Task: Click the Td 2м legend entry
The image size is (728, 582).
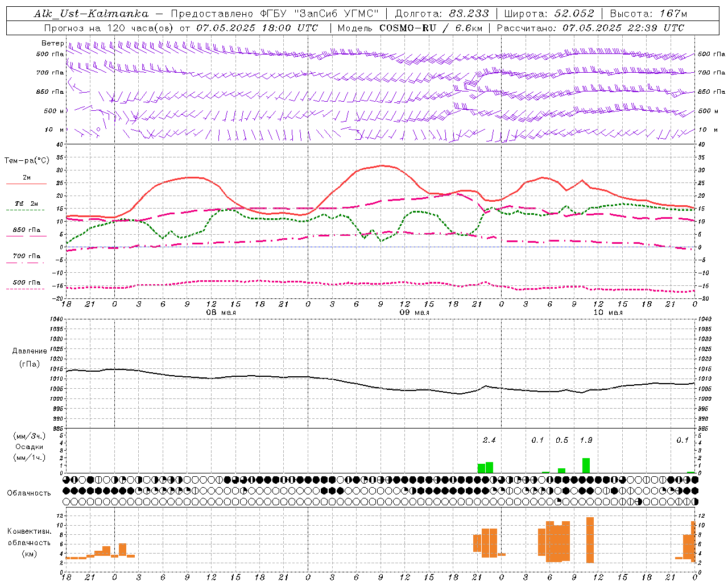Action: pos(27,203)
